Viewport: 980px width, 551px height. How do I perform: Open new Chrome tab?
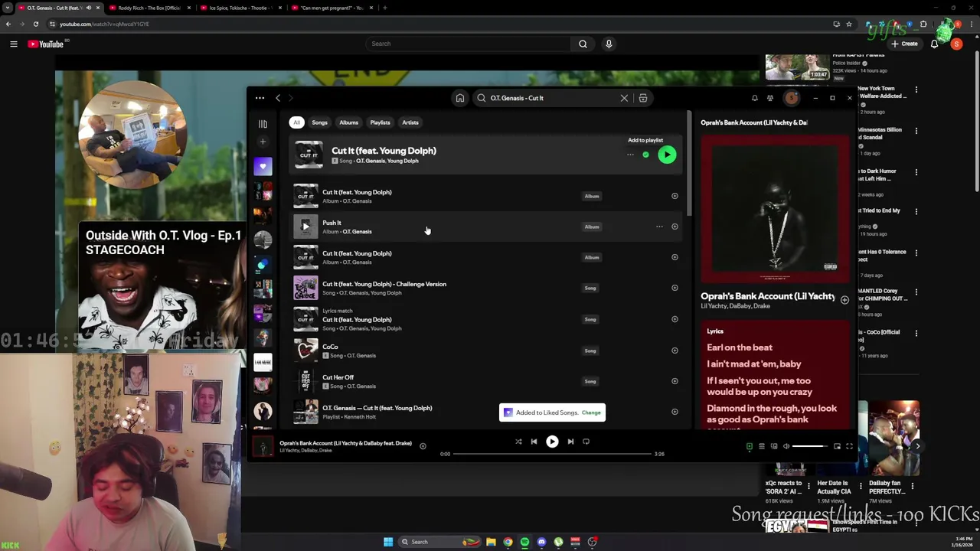coord(385,8)
